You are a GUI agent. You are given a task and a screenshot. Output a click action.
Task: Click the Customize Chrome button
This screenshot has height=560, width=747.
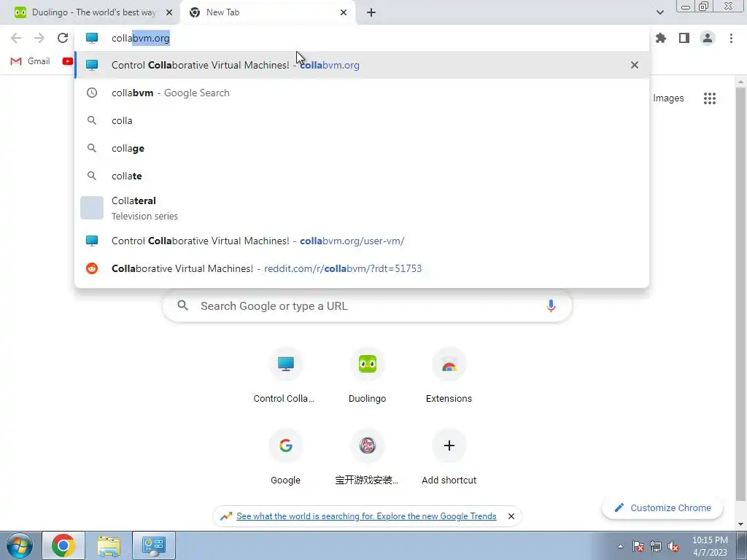[x=662, y=507]
